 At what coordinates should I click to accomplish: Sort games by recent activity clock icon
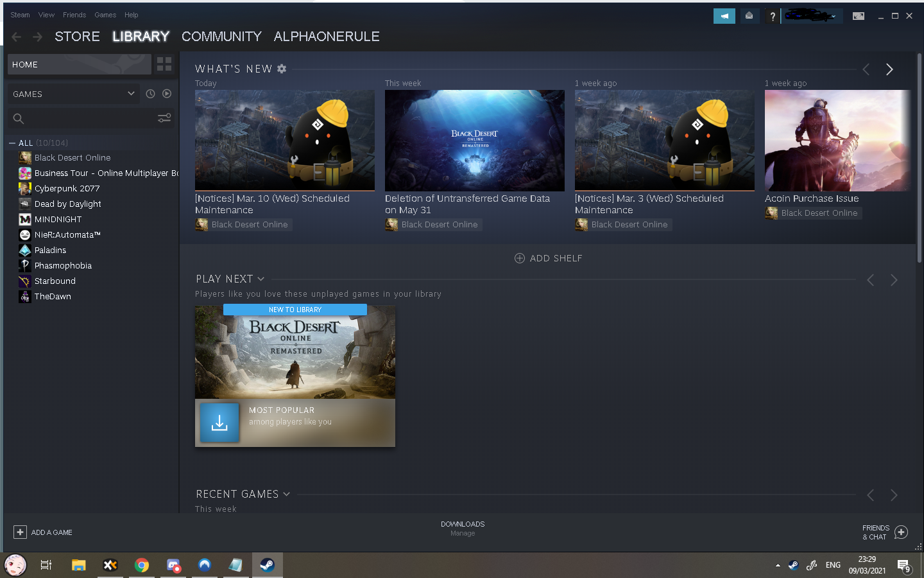click(x=150, y=94)
